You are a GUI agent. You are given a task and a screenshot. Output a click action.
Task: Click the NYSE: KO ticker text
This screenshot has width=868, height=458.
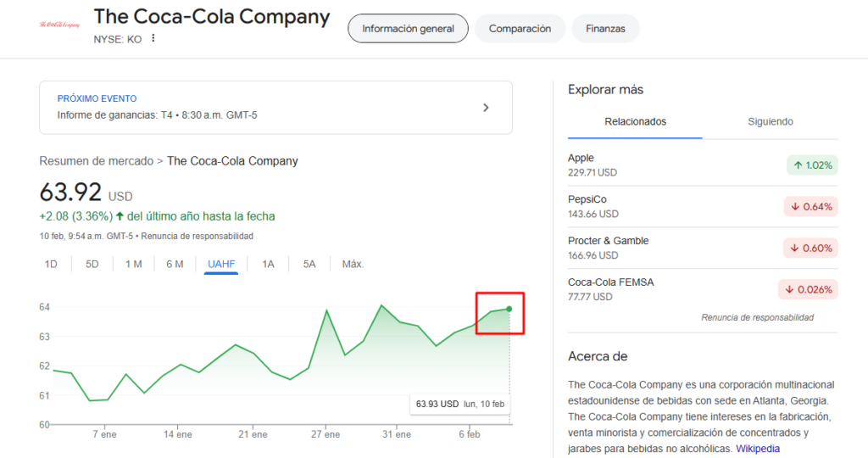coord(117,39)
